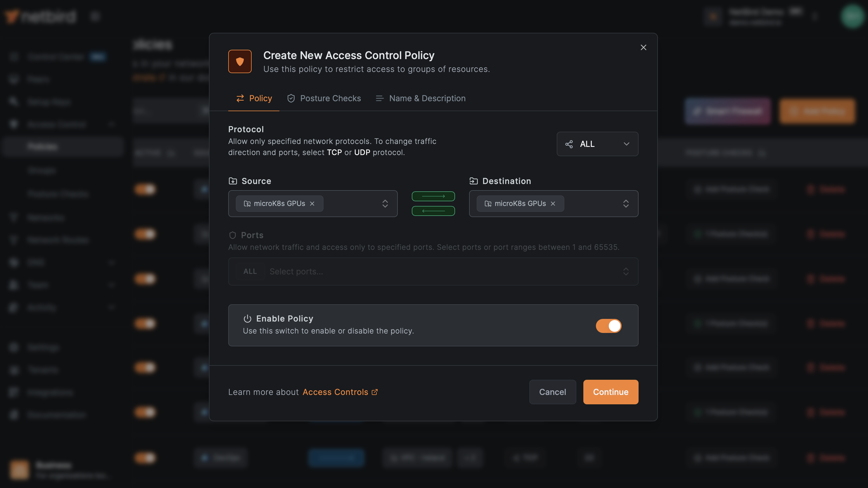The width and height of the screenshot is (868, 488).
Task: Open the Name & Description tab
Action: click(421, 99)
